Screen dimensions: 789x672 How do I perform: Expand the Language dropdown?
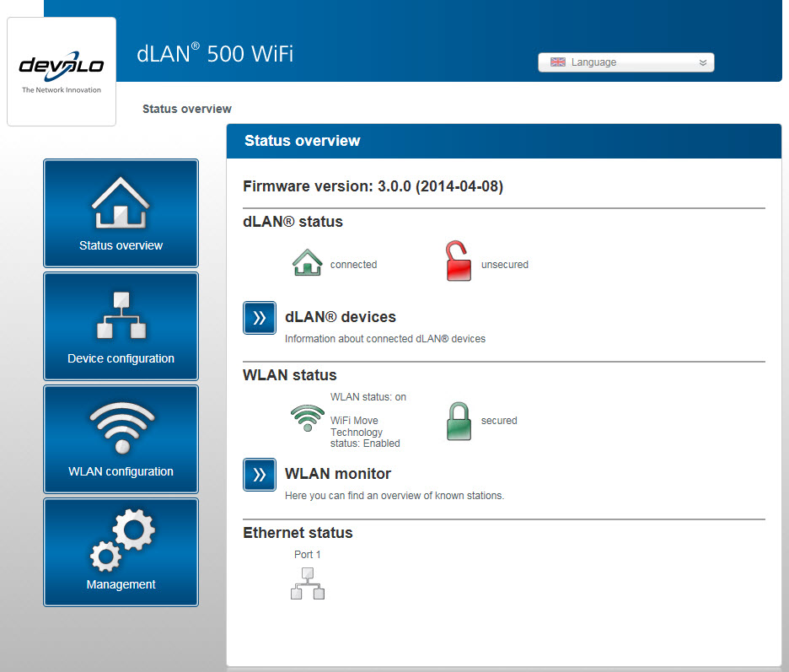[x=626, y=62]
